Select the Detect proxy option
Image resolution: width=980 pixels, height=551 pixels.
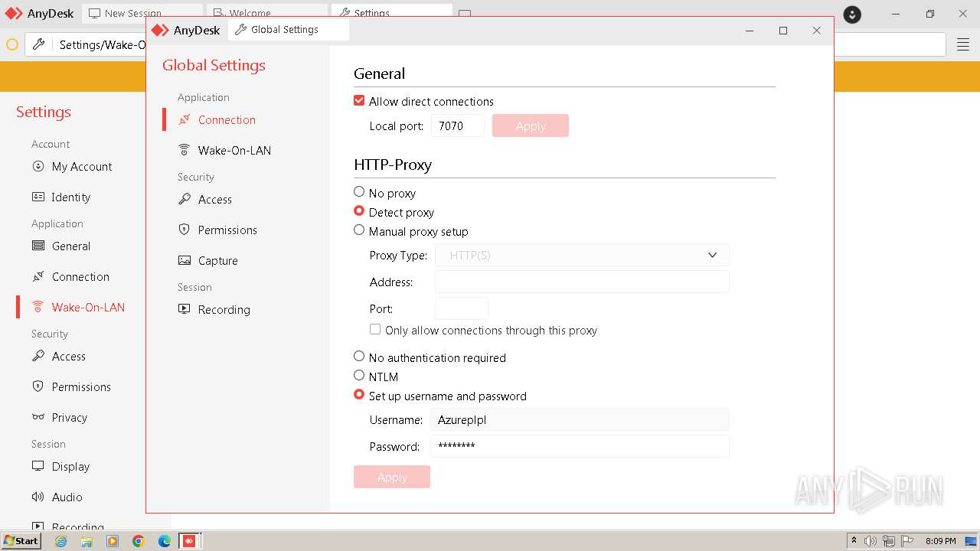(359, 210)
